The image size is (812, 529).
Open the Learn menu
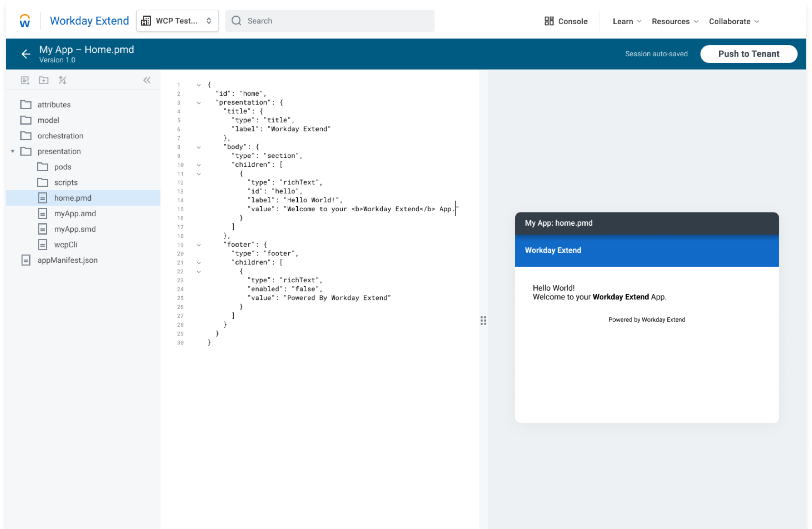tap(627, 21)
